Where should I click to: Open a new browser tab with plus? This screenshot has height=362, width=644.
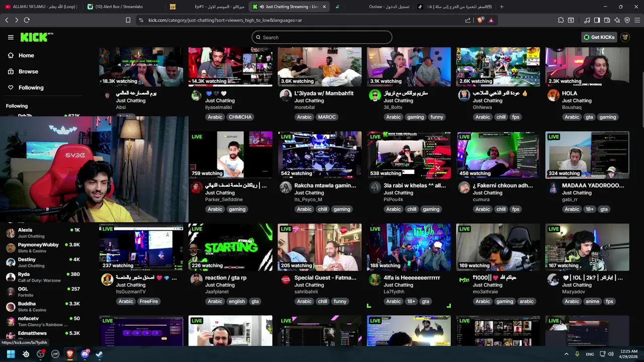coord(502,7)
